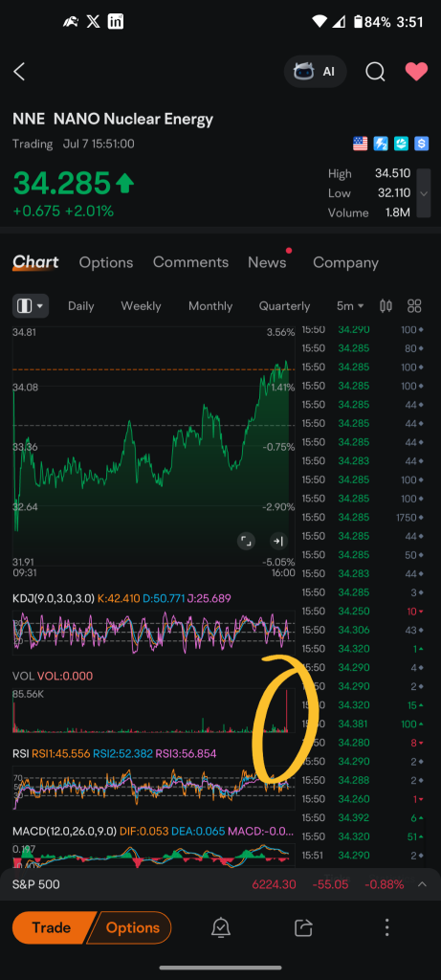Image resolution: width=441 pixels, height=980 pixels.
Task: Tap the 34.392 trade price
Action: [x=354, y=817]
